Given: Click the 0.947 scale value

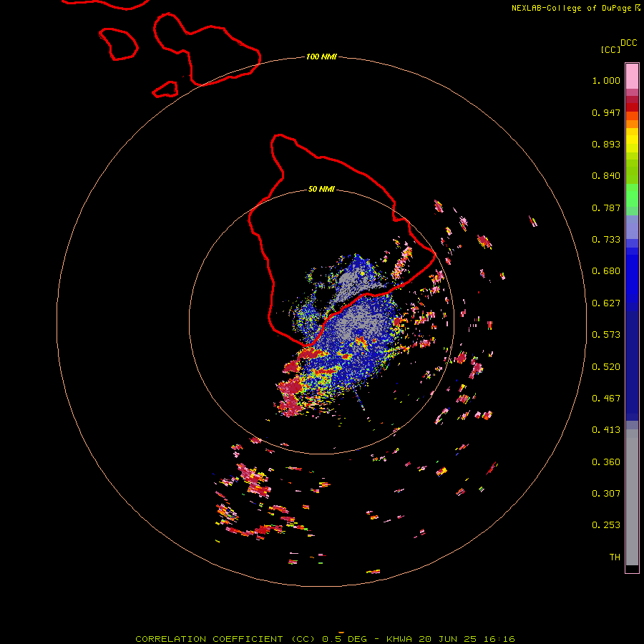Looking at the screenshot, I should coord(606,112).
